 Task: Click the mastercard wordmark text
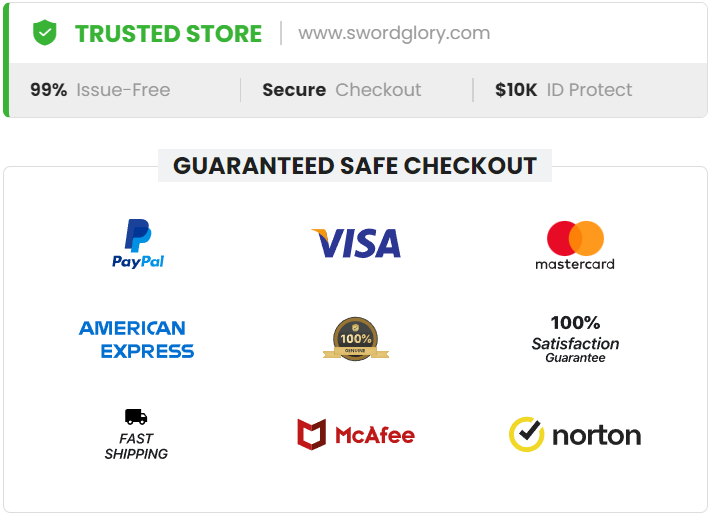click(x=575, y=264)
